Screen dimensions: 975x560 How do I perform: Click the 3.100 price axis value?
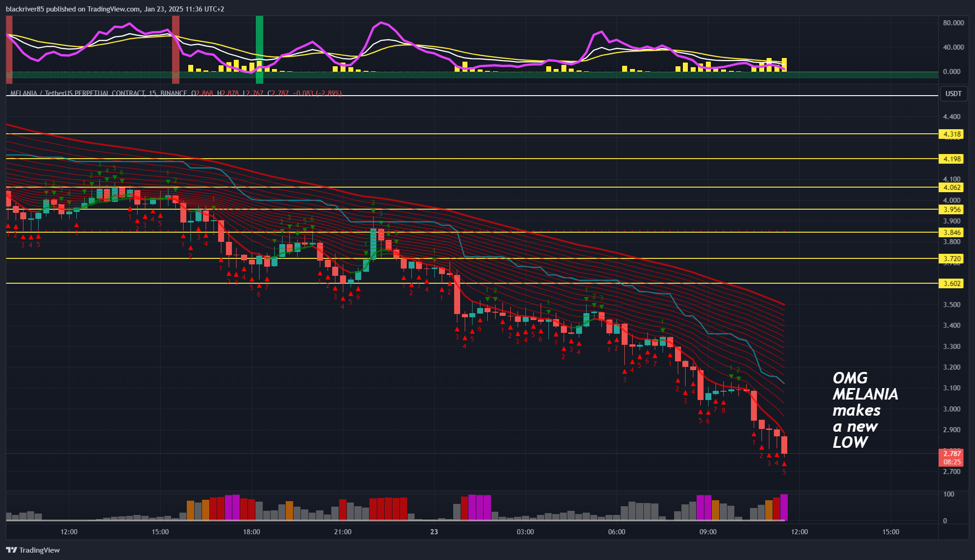click(952, 388)
